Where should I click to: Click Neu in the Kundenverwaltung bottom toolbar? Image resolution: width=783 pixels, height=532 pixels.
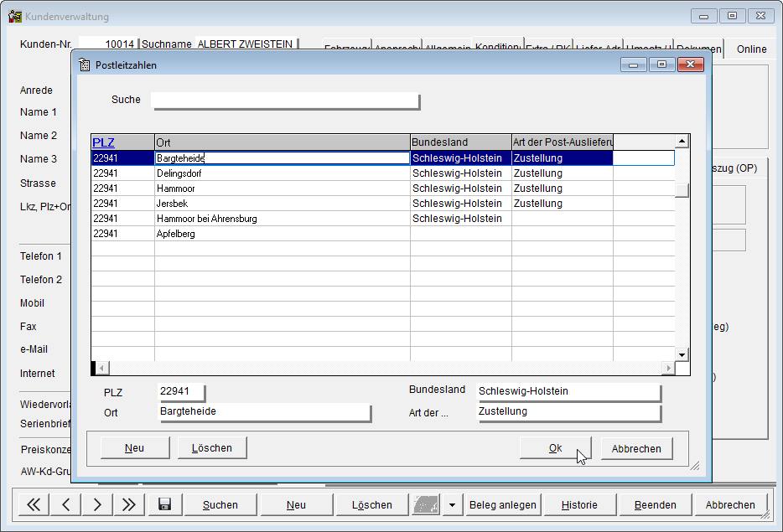click(x=296, y=504)
